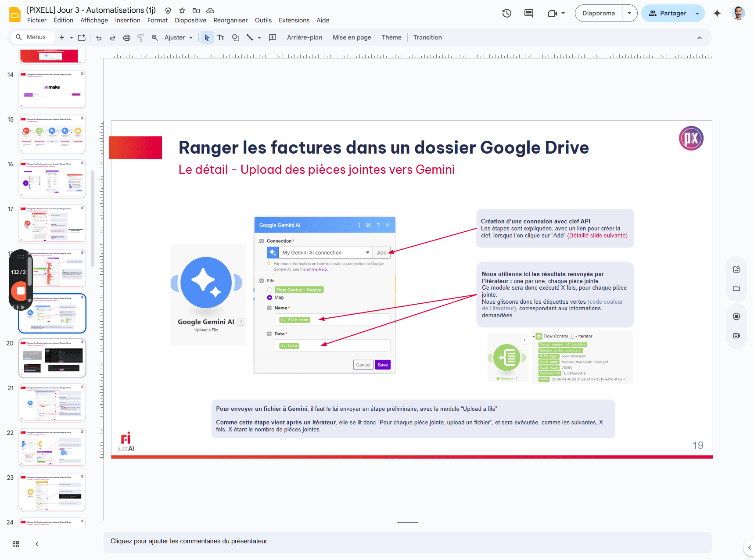
Task: Click the record circle icon in right side panel
Action: pos(736,316)
